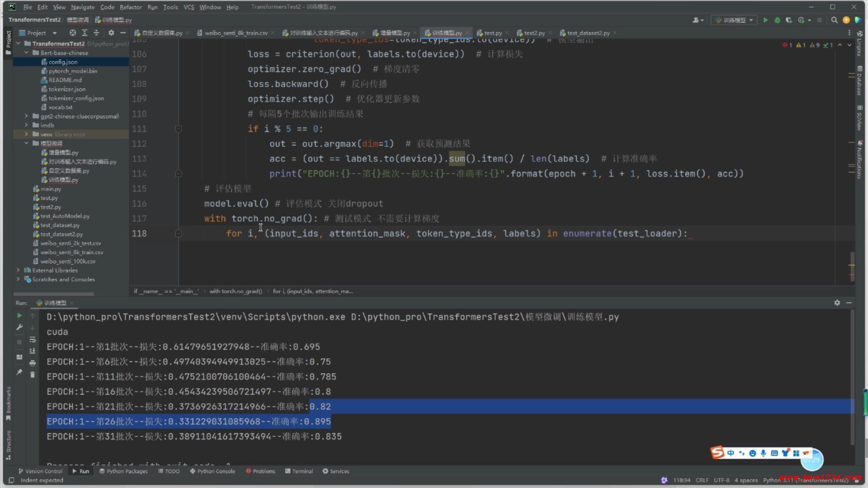Toggle soft-wrap in Run console
This screenshot has width=868, height=488.
click(x=33, y=339)
